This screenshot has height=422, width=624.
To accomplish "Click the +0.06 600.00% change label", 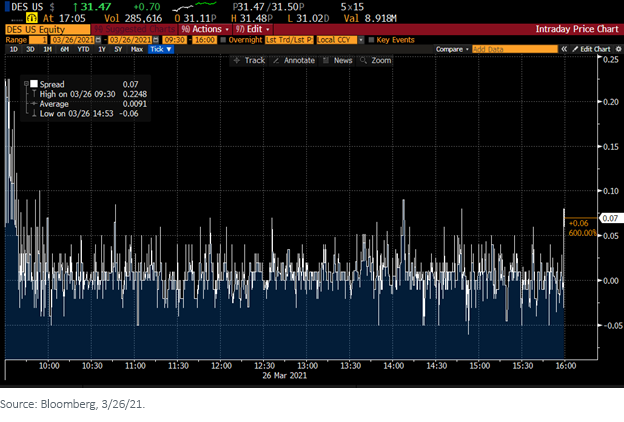I will coord(582,228).
